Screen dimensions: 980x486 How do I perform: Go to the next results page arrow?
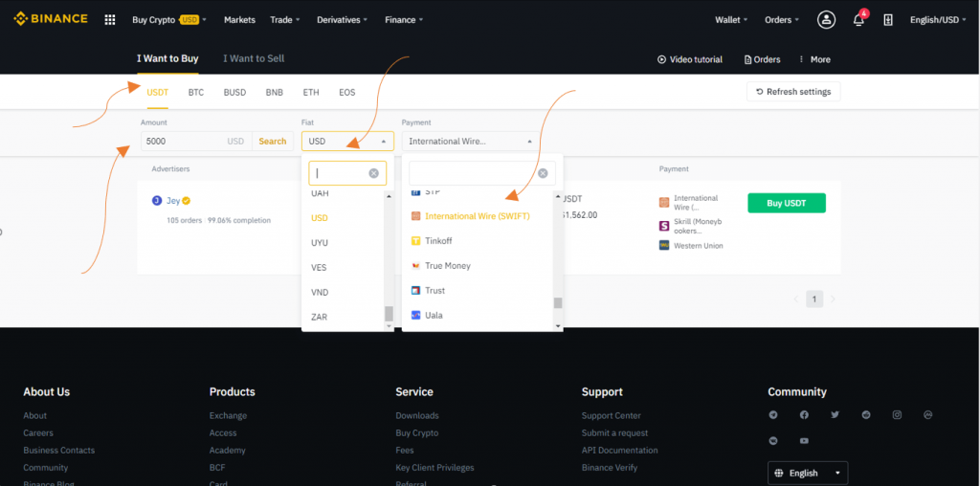coord(833,299)
